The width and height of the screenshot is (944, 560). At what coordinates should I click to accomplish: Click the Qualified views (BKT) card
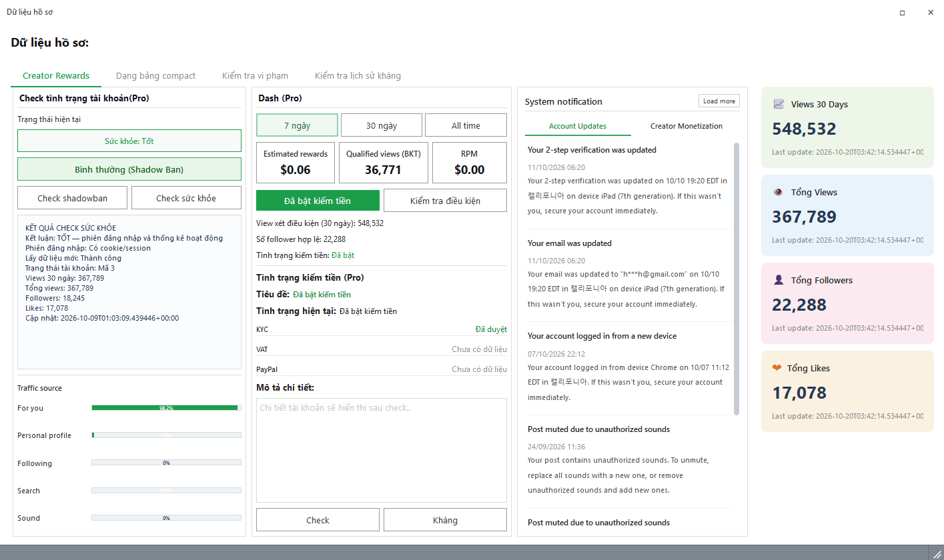point(383,162)
